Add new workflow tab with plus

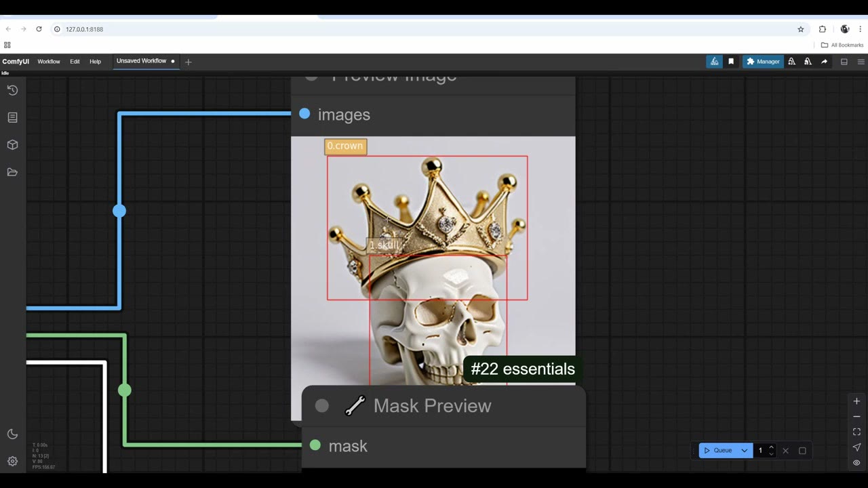click(189, 62)
